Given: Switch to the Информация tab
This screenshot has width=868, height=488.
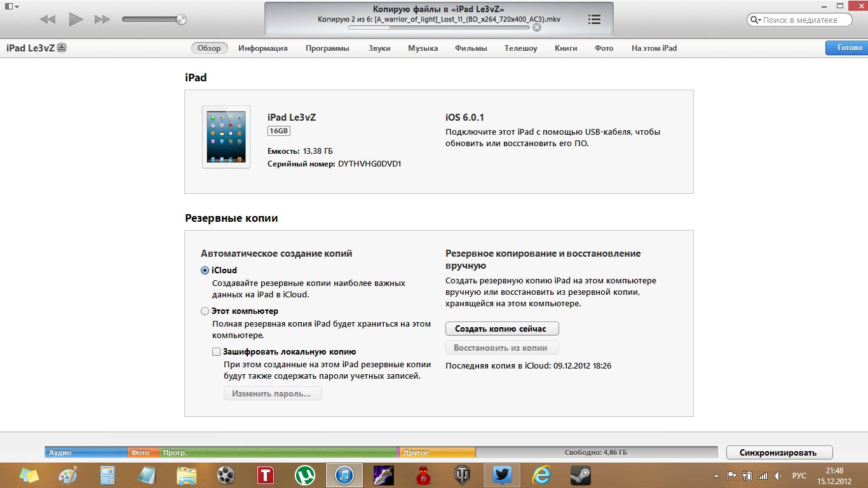Looking at the screenshot, I should coord(263,48).
